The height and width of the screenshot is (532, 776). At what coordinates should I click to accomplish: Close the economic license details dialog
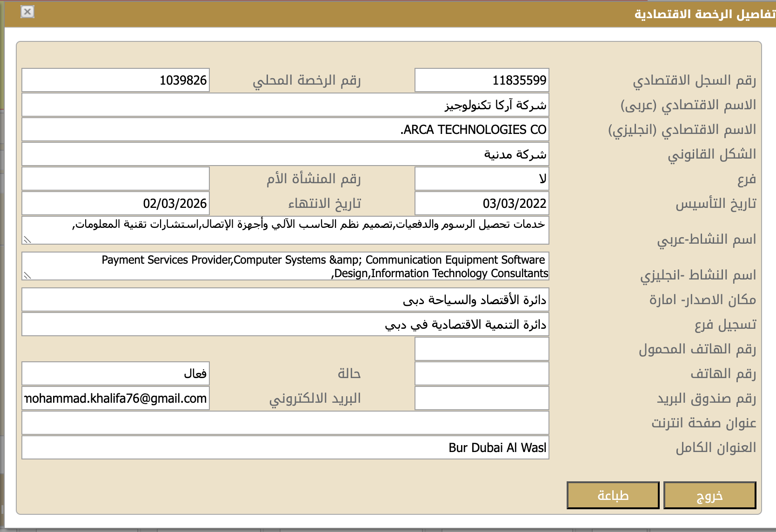point(27,12)
